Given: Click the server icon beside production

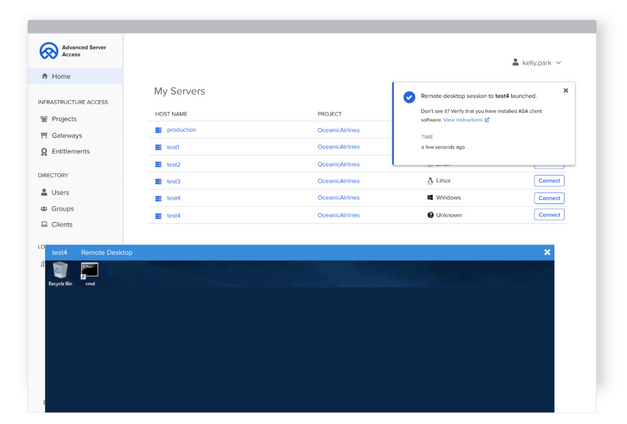Looking at the screenshot, I should (158, 130).
